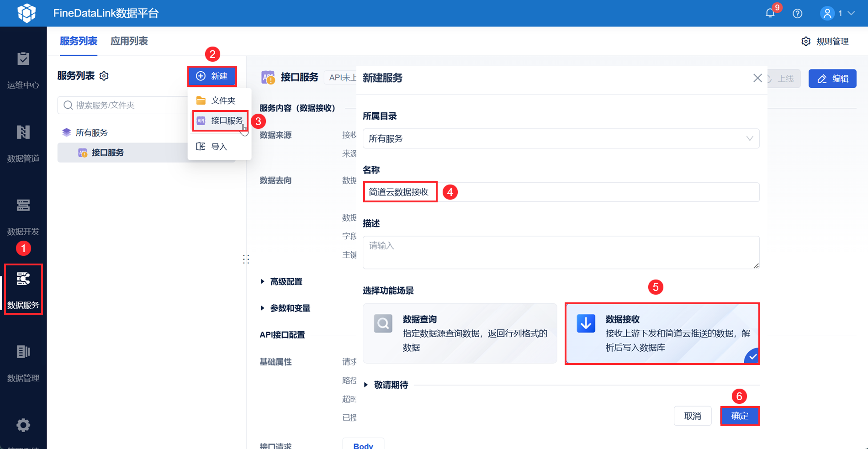Open 运维中心 in the sidebar
The image size is (868, 449).
pyautogui.click(x=23, y=71)
